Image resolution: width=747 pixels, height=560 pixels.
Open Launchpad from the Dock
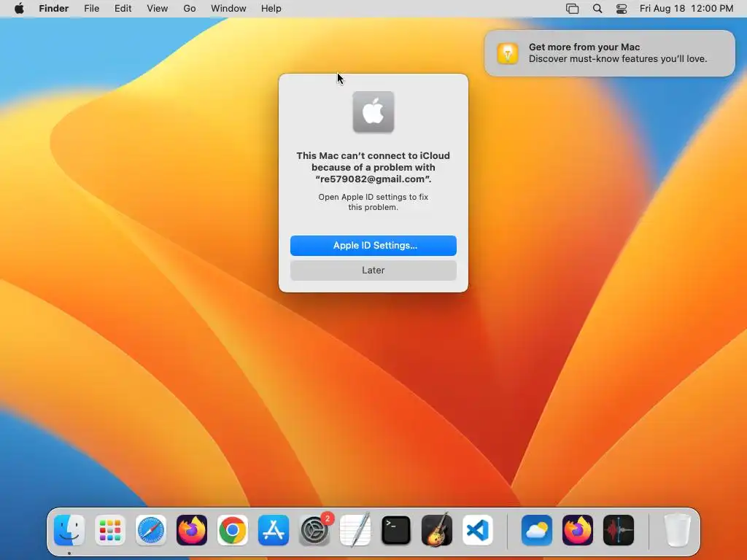pos(110,530)
